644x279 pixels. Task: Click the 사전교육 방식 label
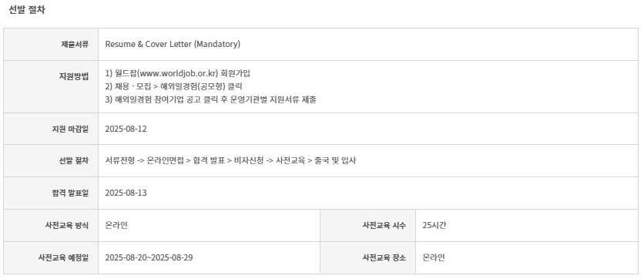(67, 226)
